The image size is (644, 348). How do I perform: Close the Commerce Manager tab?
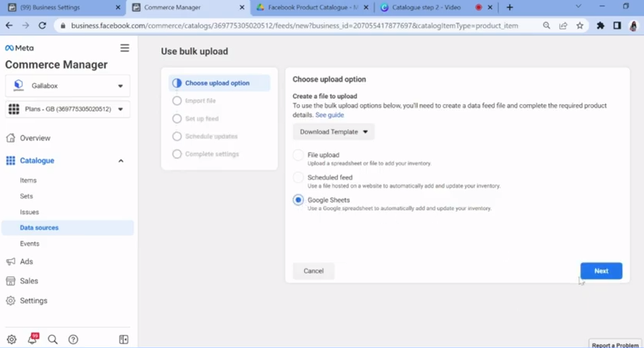tap(242, 8)
